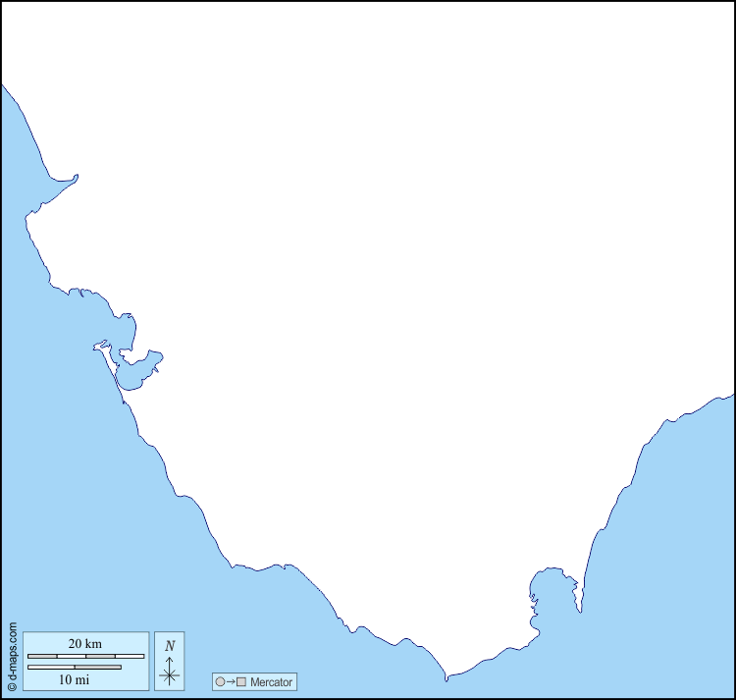Viewport: 736px width, 700px height.
Task: Click the miles scale bar
Action: tap(74, 668)
